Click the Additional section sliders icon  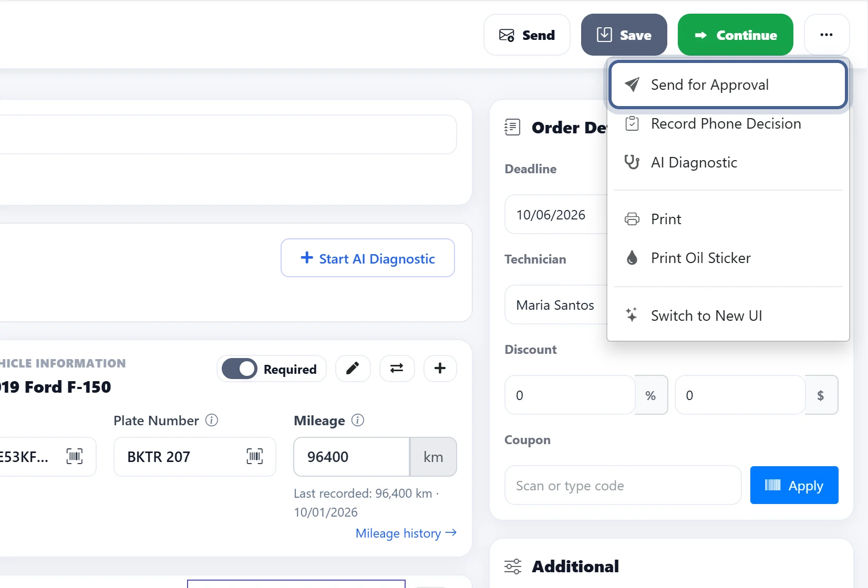coord(513,566)
